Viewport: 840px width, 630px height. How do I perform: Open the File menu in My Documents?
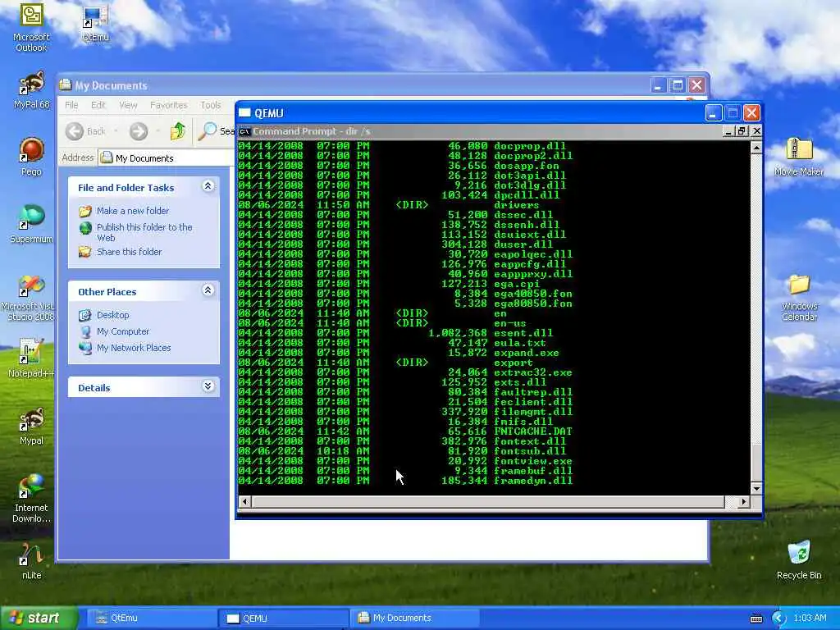pyautogui.click(x=71, y=105)
